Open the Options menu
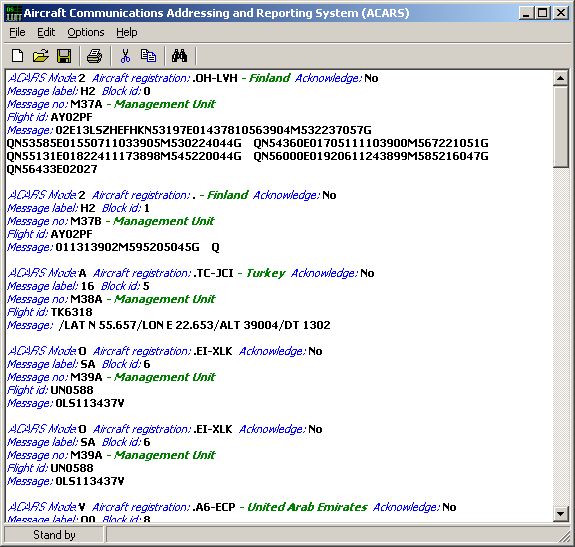 pos(86,32)
